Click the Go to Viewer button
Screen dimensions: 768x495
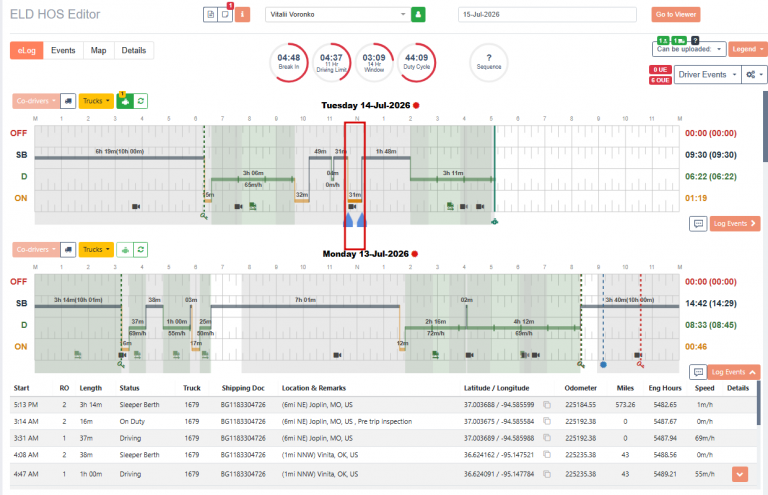pos(676,15)
